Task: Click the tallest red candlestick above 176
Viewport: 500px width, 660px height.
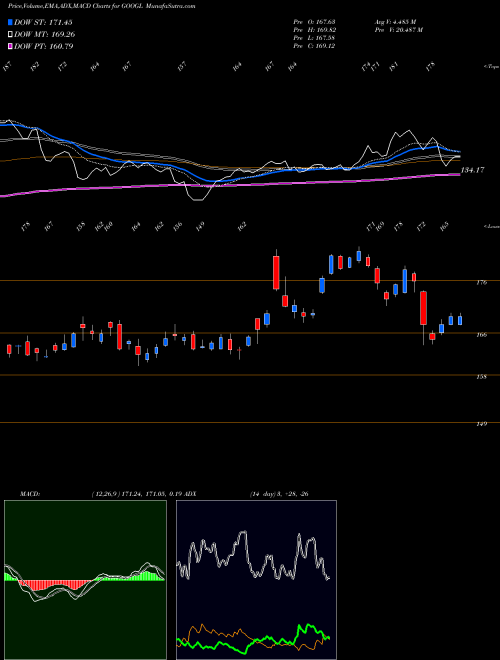Action: [x=276, y=273]
